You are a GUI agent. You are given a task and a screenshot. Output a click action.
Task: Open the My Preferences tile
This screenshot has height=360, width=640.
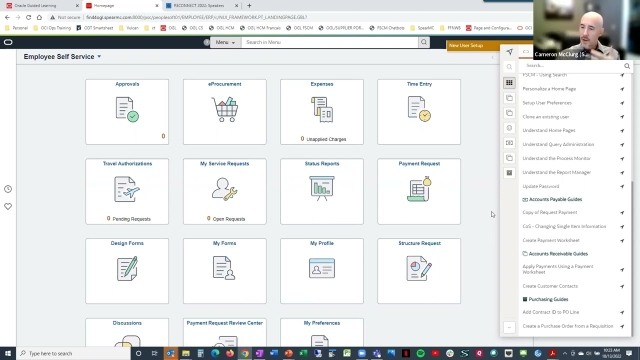(x=322, y=332)
